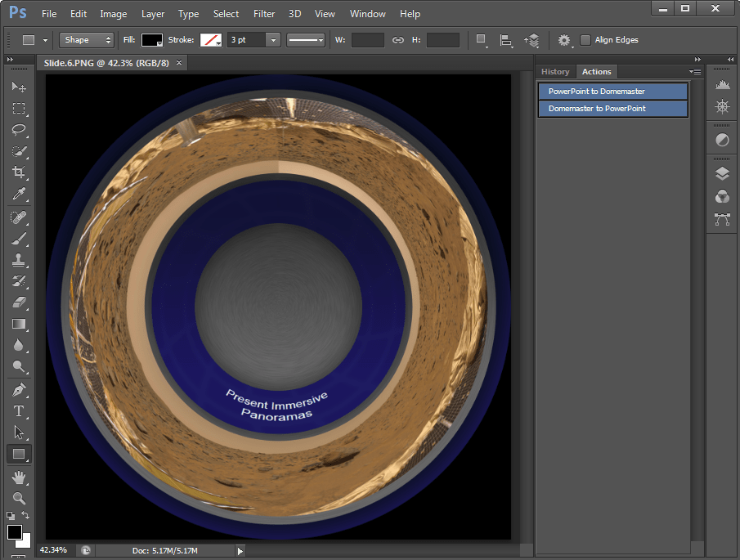Select the Crop tool
Image resolution: width=740 pixels, height=560 pixels.
(19, 172)
